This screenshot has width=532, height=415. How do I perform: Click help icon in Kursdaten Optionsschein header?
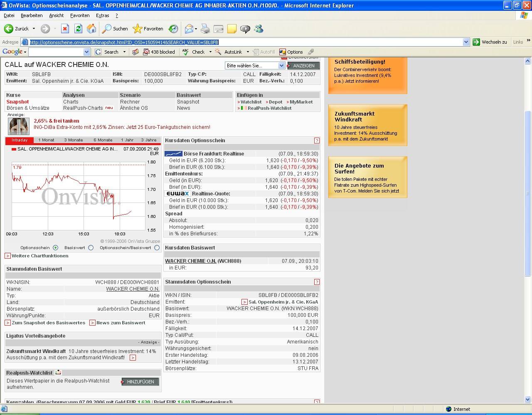pyautogui.click(x=317, y=141)
